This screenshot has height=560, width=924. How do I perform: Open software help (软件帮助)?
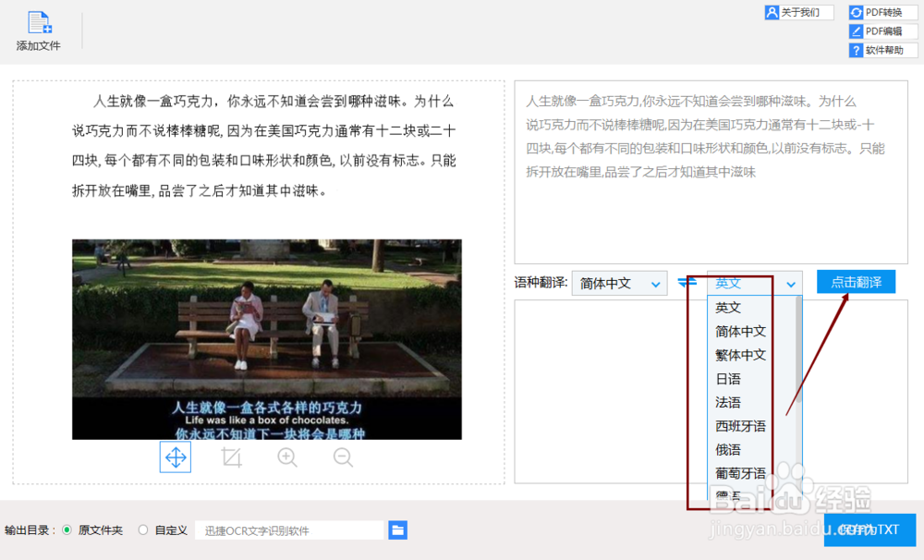pyautogui.click(x=882, y=50)
